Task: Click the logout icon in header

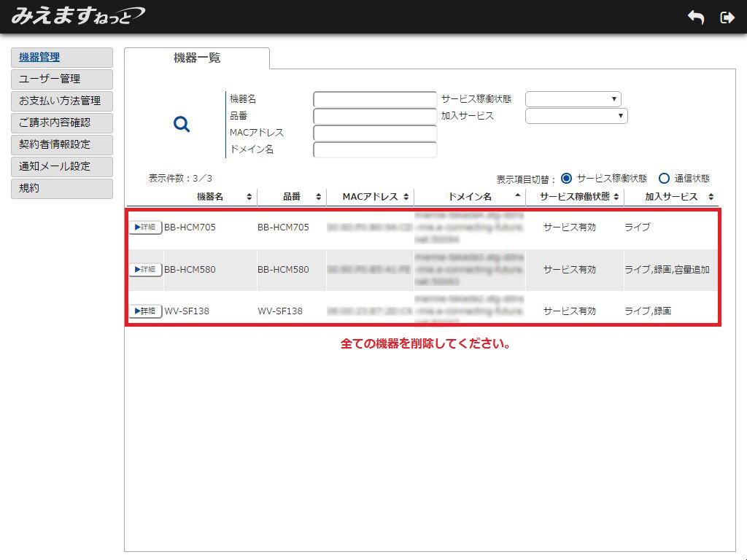Action: [x=727, y=18]
